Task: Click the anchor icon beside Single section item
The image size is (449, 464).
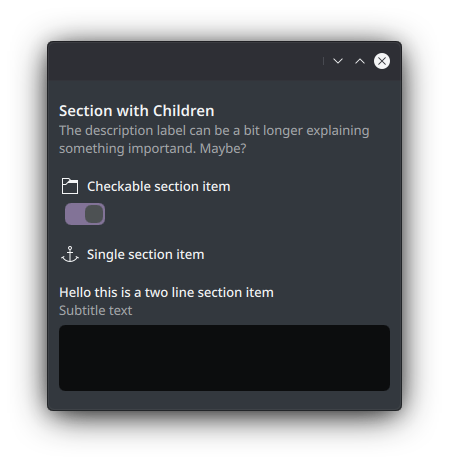Action: pos(70,254)
